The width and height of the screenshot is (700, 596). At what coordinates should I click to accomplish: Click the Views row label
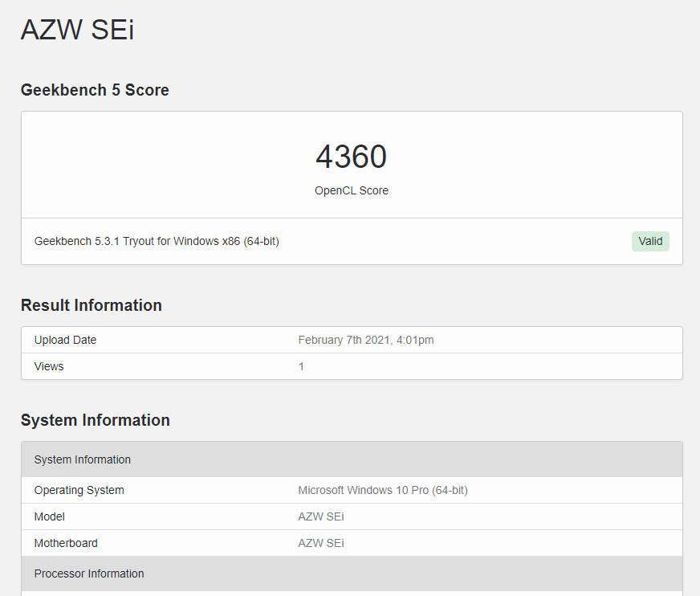click(49, 366)
